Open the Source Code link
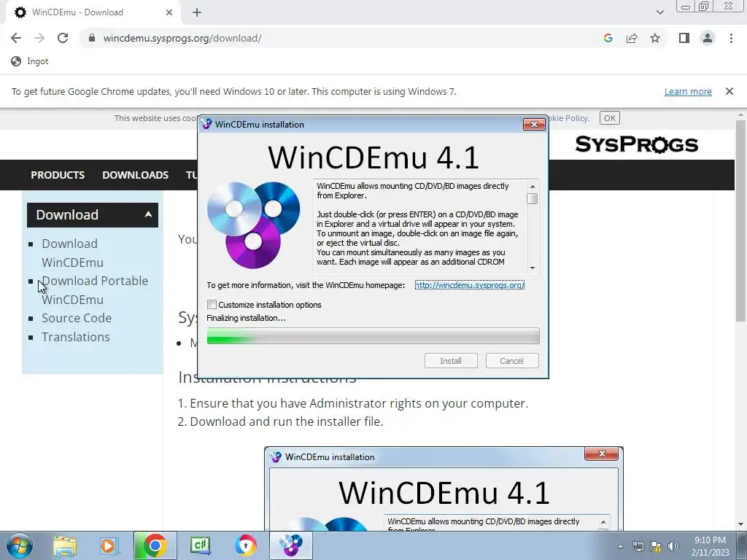The height and width of the screenshot is (560, 747). pos(77,318)
